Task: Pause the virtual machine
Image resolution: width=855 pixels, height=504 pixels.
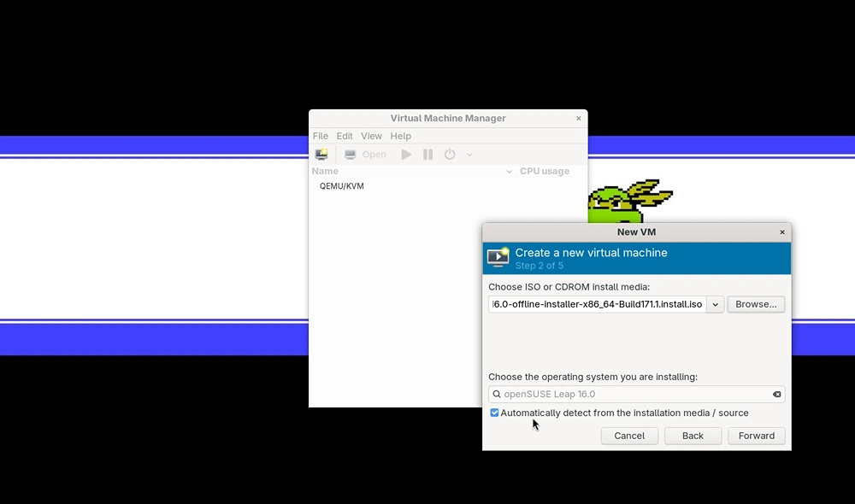Action: click(x=428, y=155)
